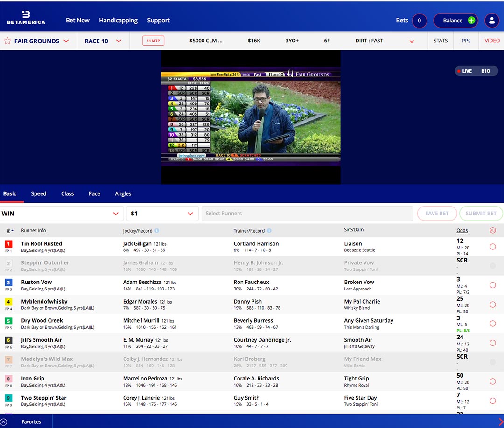Open the Handicapping menu
Screen dimensions: 504x428
pos(118,21)
